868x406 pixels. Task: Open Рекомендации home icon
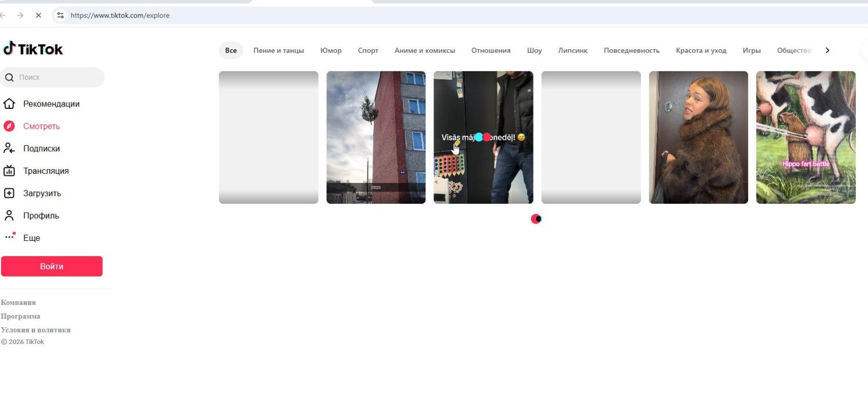click(x=9, y=104)
